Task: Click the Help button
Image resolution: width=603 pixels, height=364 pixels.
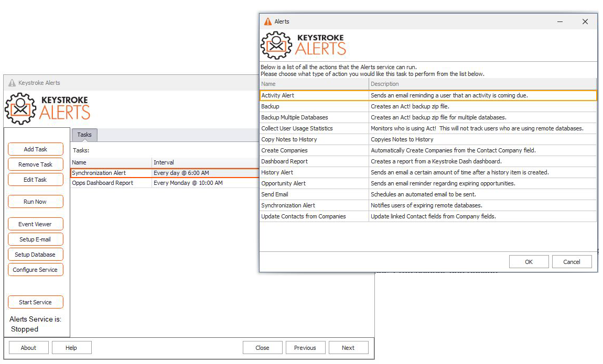Action: tap(71, 347)
